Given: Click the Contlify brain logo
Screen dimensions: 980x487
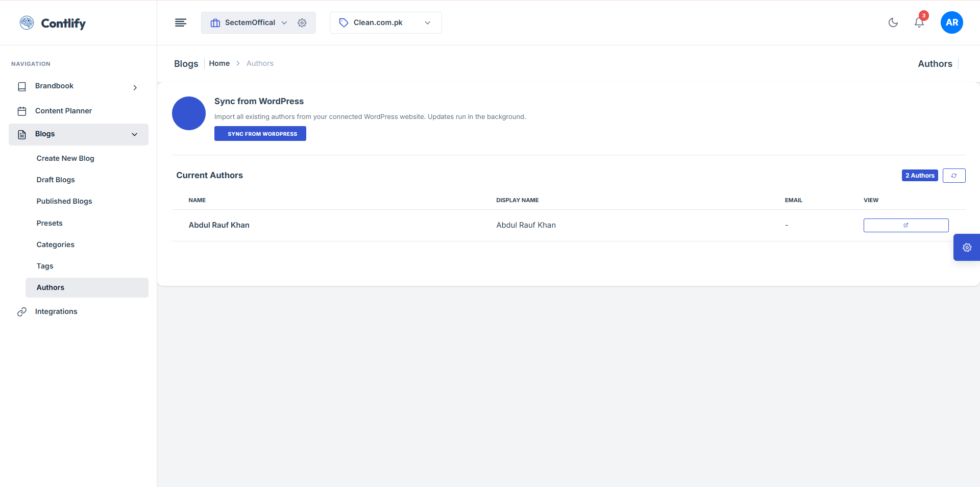Looking at the screenshot, I should pos(26,22).
